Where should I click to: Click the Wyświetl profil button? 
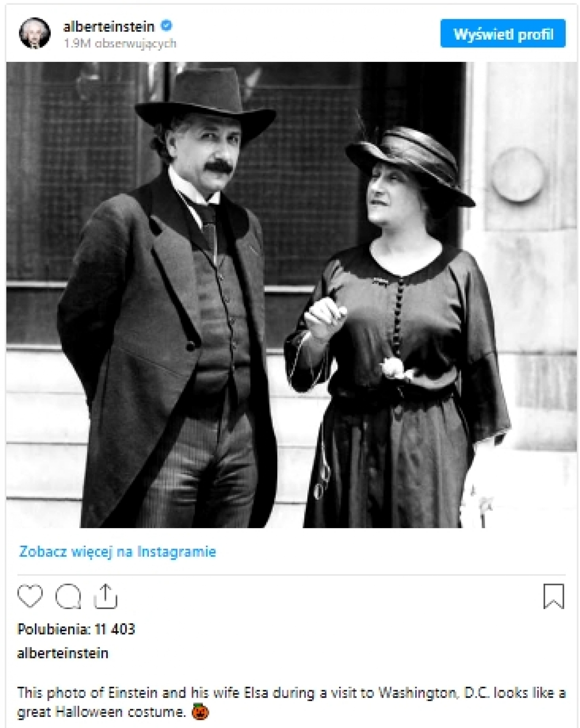coord(503,34)
